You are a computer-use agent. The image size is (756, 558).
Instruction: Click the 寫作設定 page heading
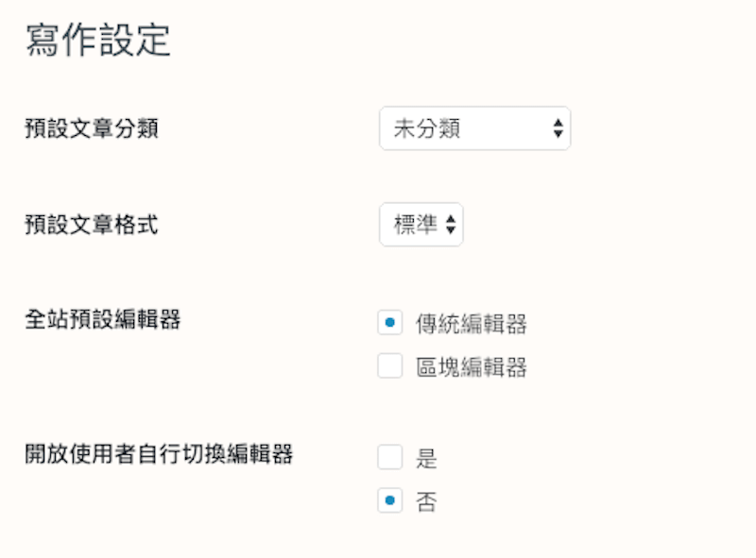click(98, 40)
